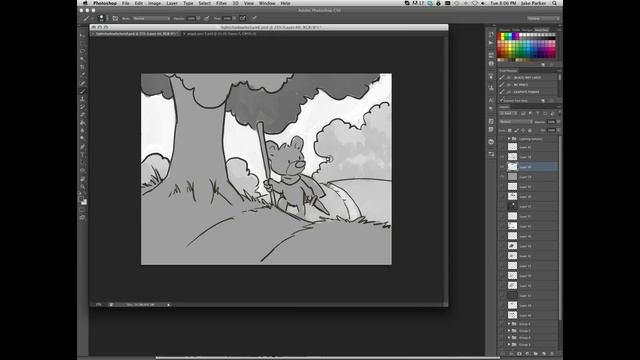Viewport: 640px width, 360px height.
Task: Select the Move tool
Action: pyautogui.click(x=83, y=36)
